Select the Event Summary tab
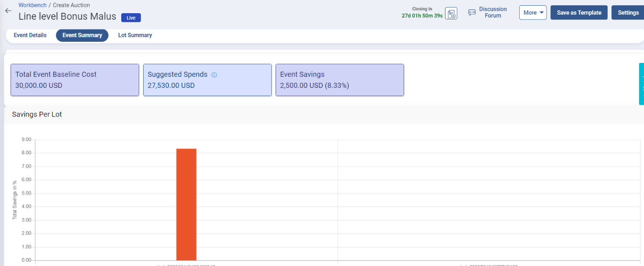Image resolution: width=644 pixels, height=266 pixels. pos(82,35)
